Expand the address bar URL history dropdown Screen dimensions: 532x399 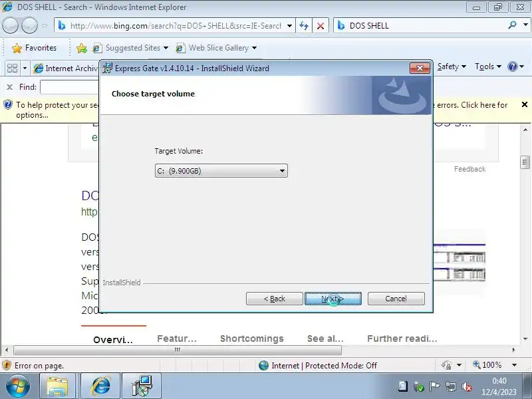289,26
